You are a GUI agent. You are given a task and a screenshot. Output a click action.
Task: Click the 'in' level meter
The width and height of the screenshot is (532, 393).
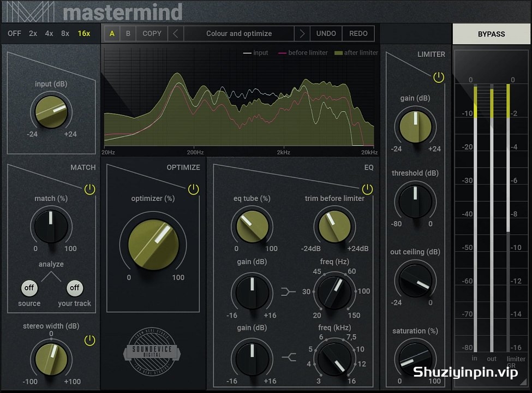(475, 218)
